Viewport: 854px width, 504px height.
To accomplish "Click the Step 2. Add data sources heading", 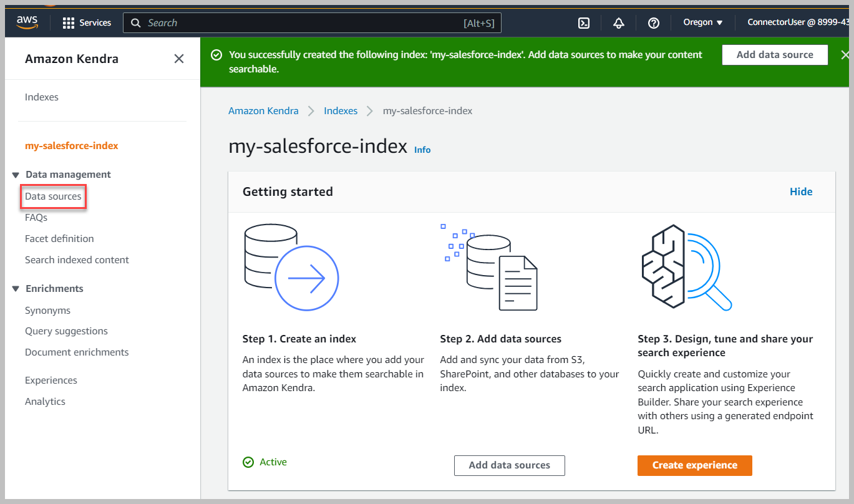I will pyautogui.click(x=501, y=339).
